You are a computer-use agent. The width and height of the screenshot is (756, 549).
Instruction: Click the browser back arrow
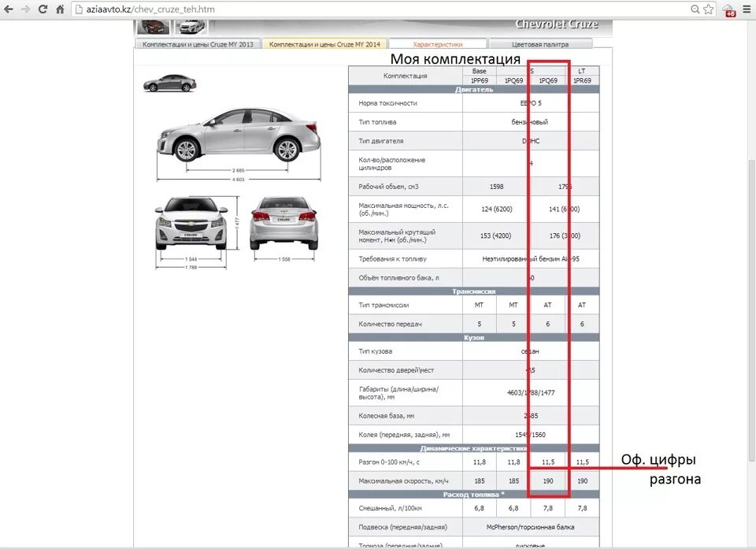[9, 9]
